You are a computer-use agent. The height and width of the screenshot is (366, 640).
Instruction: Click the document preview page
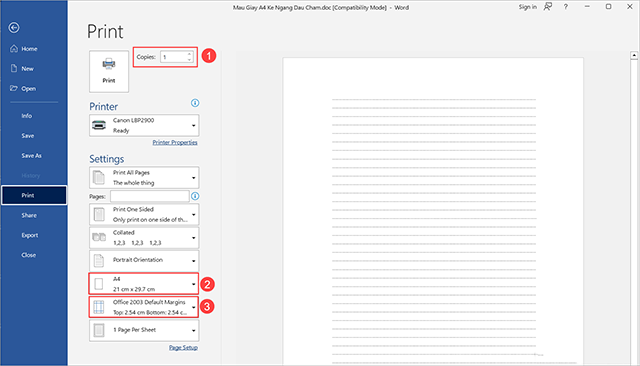click(433, 211)
